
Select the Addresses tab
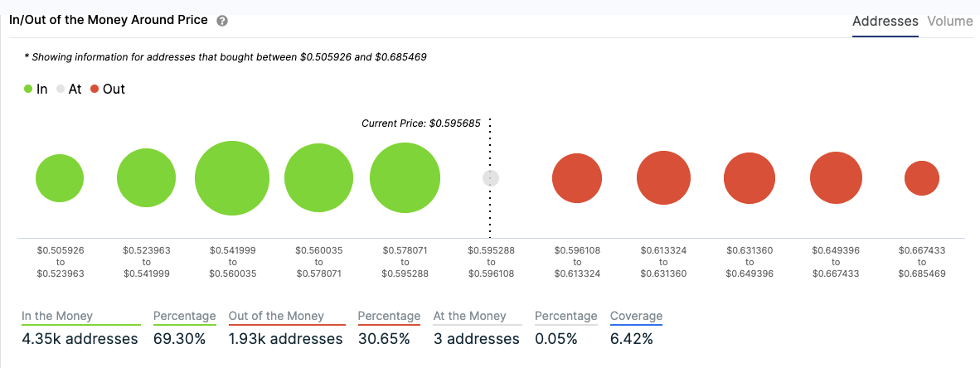point(885,22)
